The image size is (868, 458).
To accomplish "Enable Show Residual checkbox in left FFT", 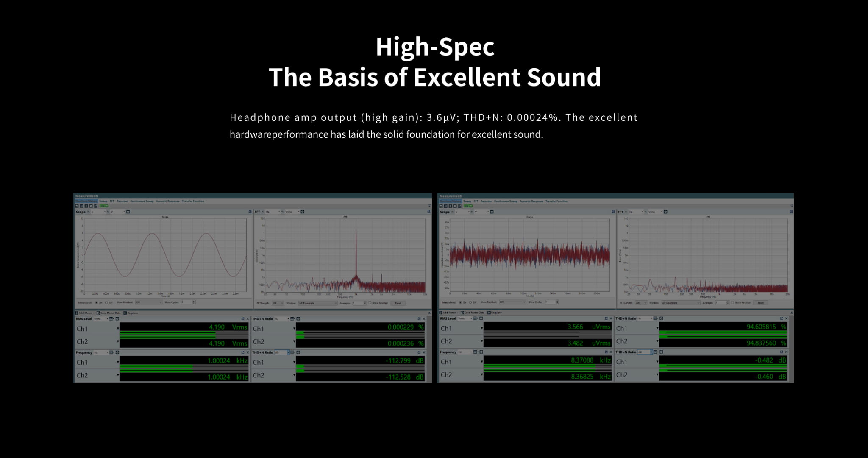I will [x=370, y=303].
